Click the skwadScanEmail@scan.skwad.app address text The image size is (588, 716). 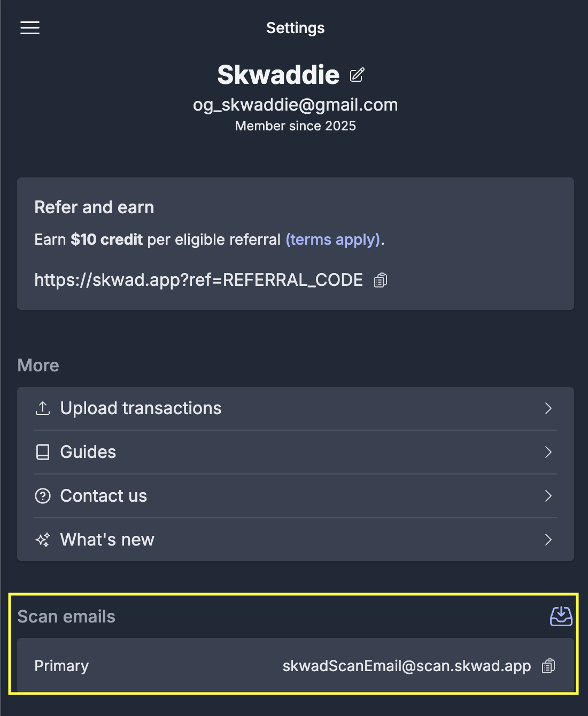point(406,666)
